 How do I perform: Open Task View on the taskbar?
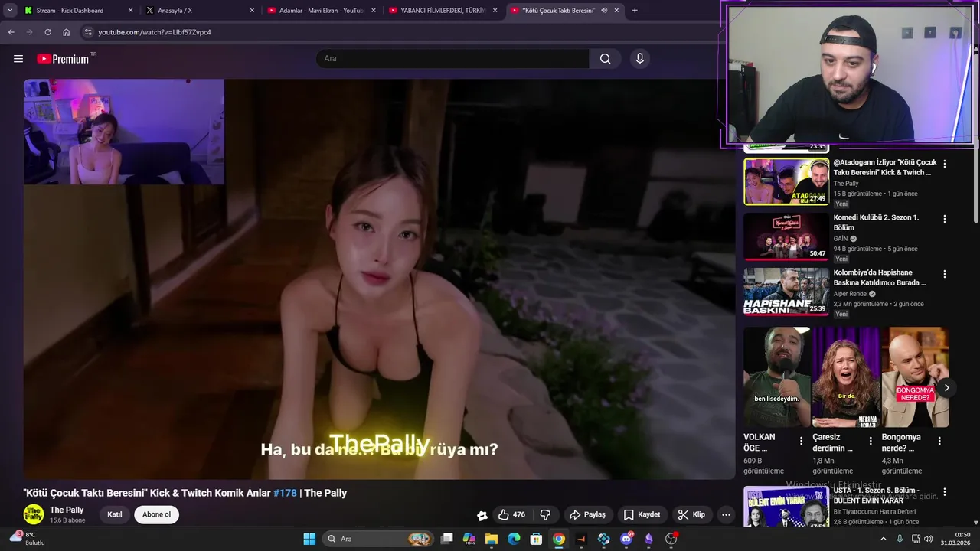click(x=447, y=539)
